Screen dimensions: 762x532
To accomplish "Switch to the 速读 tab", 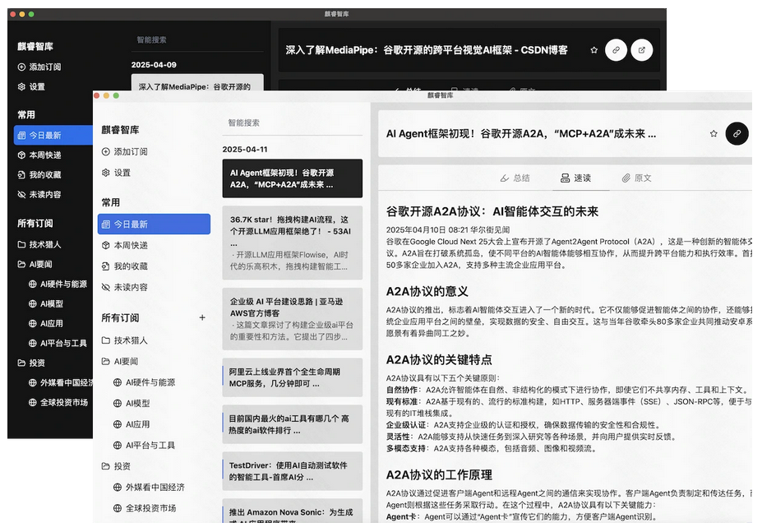I will point(576,178).
